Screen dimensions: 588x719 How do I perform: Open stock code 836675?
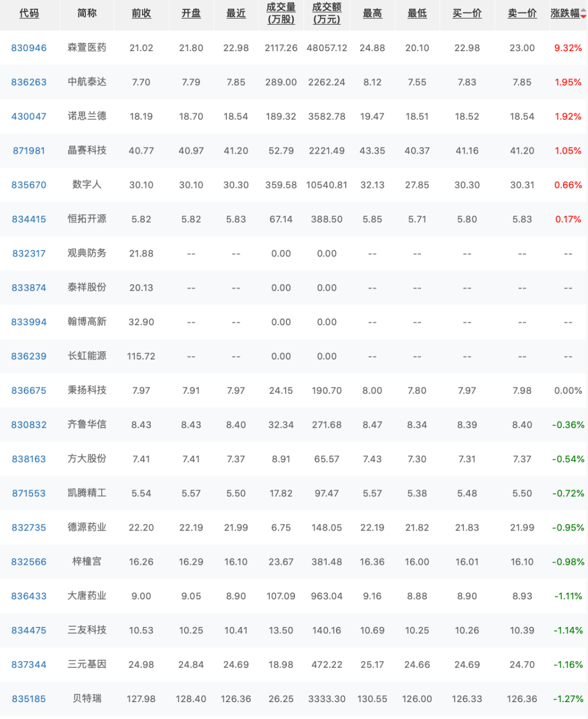pos(29,391)
